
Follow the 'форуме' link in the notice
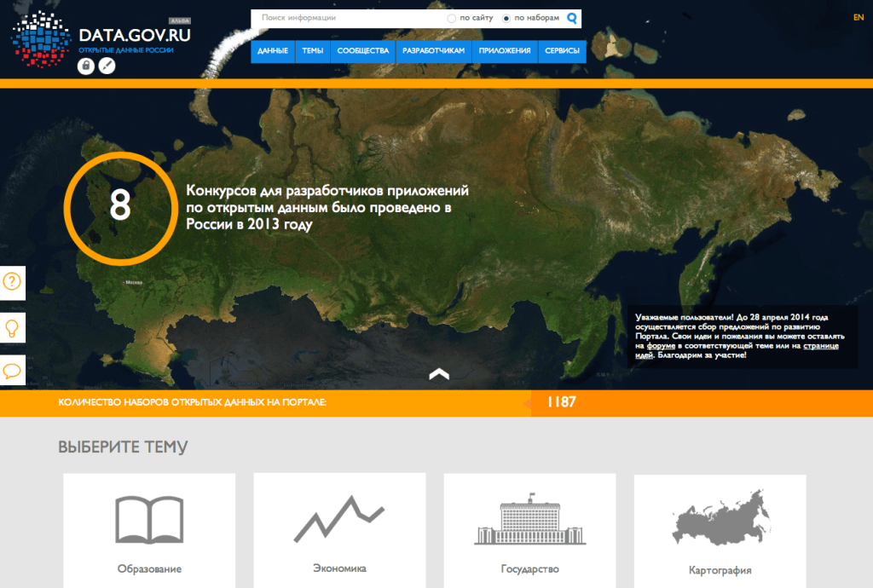coord(661,346)
